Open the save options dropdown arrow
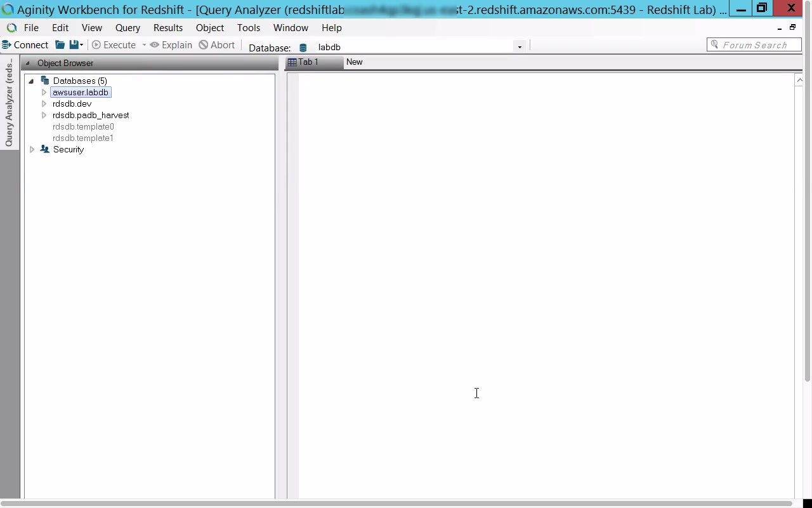 point(81,45)
